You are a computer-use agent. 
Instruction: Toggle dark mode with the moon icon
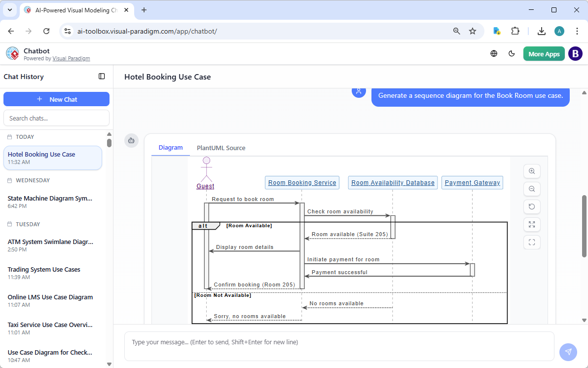tap(512, 53)
